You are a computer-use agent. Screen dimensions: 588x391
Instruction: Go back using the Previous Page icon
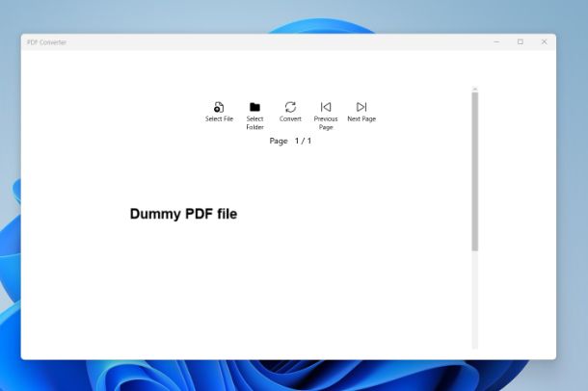point(326,107)
